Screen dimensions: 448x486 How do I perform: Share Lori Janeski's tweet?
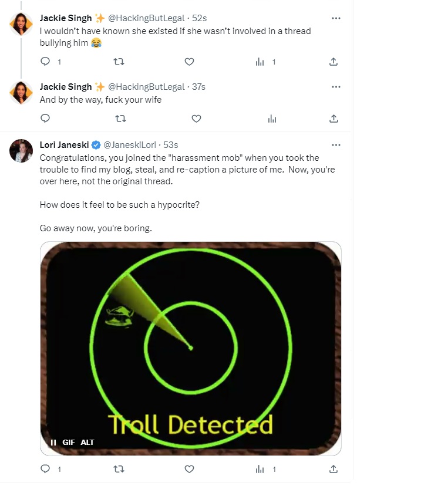[334, 469]
